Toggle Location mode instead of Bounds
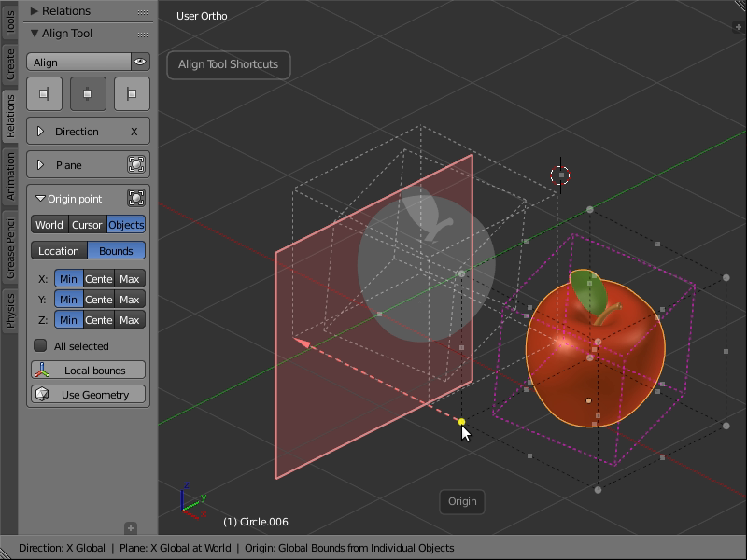This screenshot has width=747, height=560. (x=58, y=250)
